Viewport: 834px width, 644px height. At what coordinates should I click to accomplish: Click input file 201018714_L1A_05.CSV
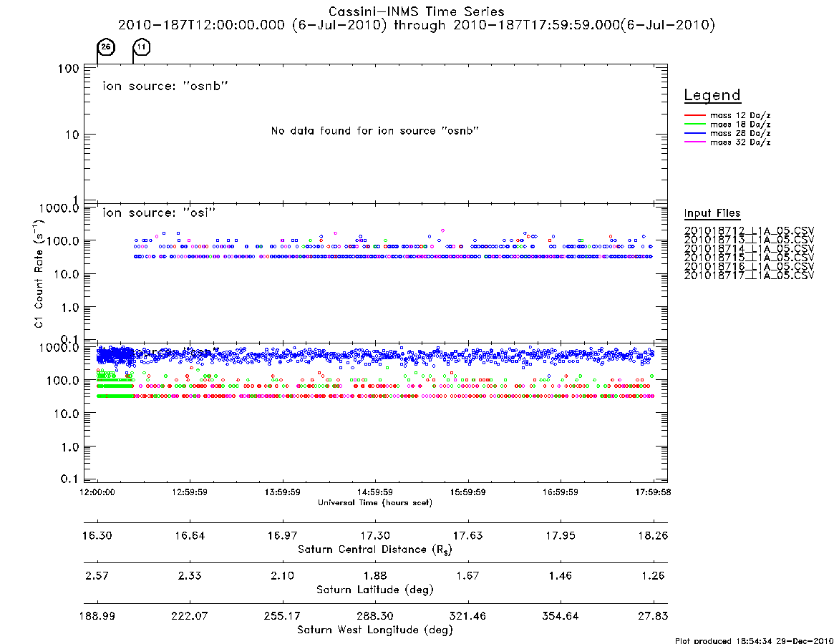[x=749, y=249]
